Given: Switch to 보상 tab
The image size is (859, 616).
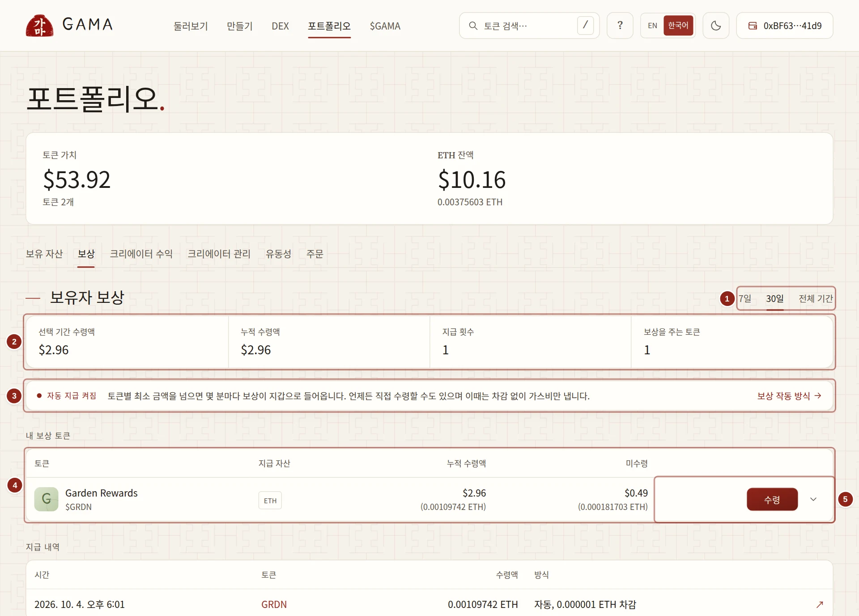Looking at the screenshot, I should [86, 254].
